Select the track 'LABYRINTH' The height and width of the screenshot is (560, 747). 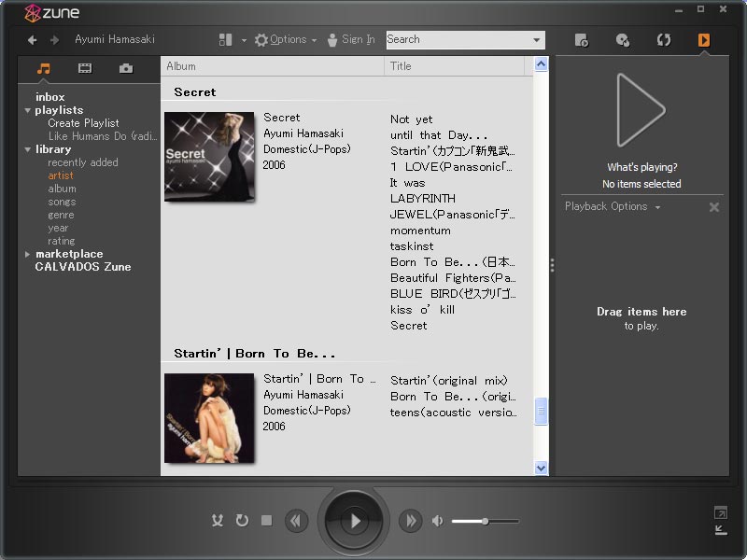[x=423, y=199]
